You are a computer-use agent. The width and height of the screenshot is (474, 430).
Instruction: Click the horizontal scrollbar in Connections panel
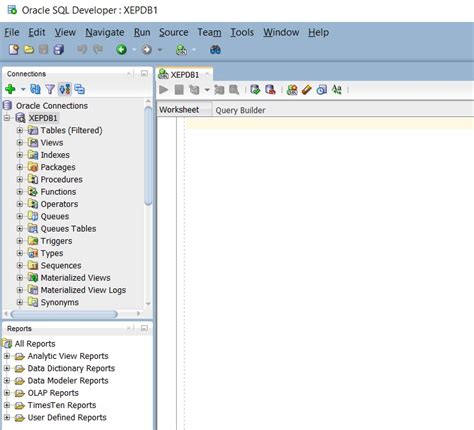[x=64, y=314]
